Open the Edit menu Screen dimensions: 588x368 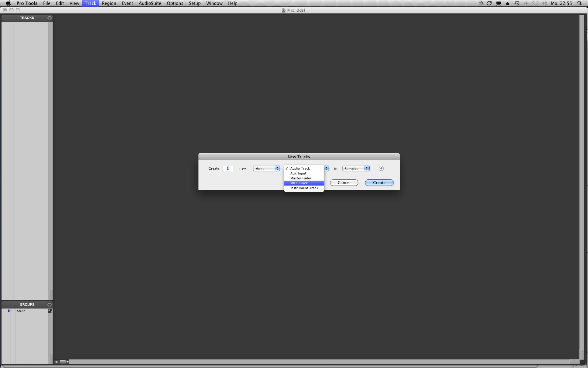(60, 3)
